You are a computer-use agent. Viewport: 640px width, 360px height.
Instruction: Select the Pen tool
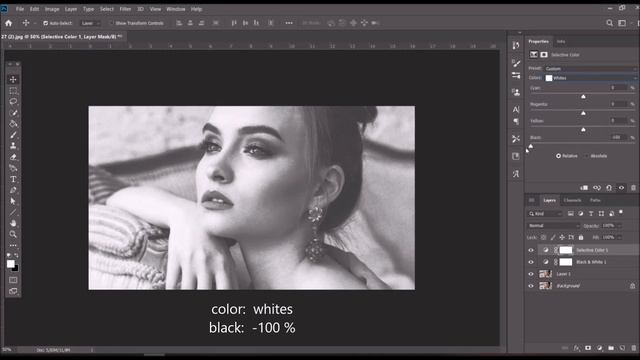point(13,190)
